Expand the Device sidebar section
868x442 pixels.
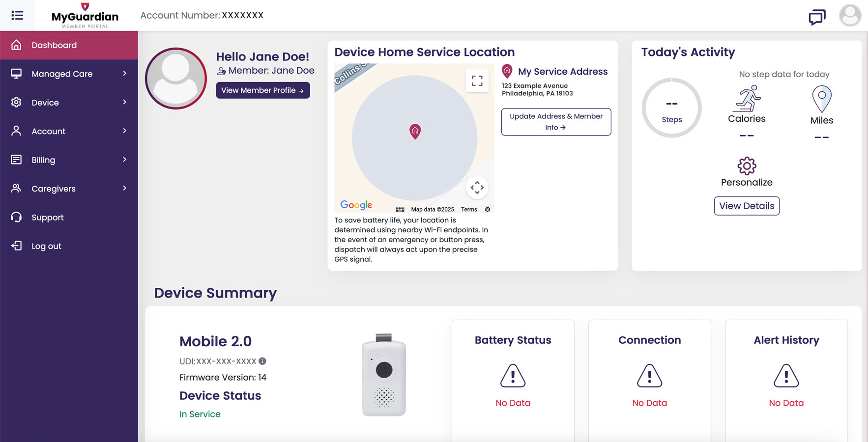(69, 103)
